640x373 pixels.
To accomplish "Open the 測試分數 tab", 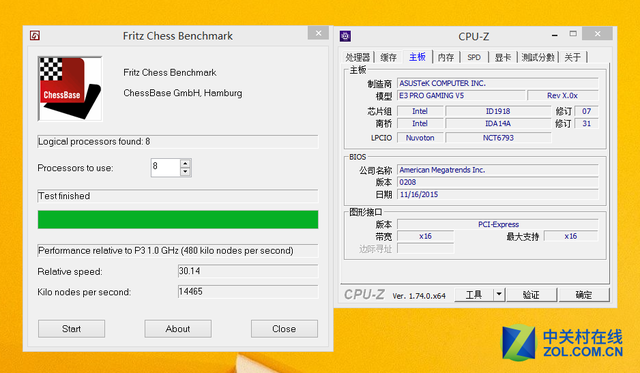I will 538,58.
